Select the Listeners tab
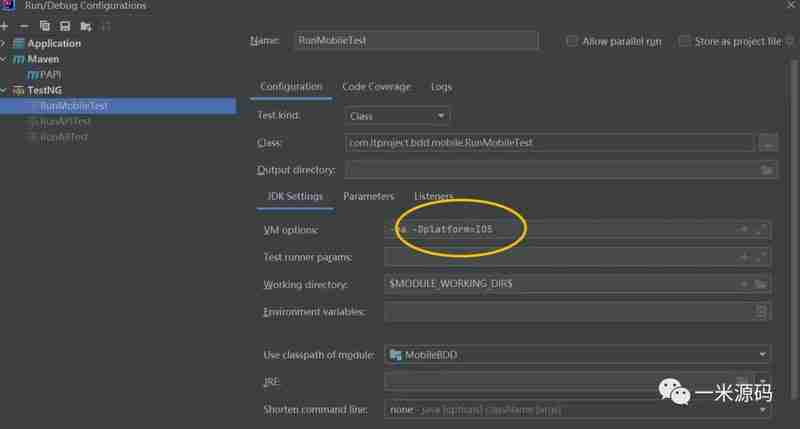This screenshot has height=429, width=800. pyautogui.click(x=433, y=196)
